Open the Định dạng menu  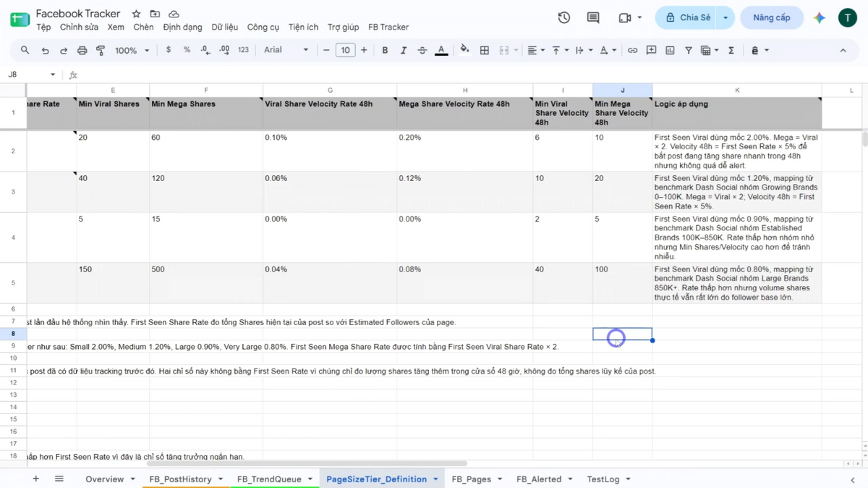(x=182, y=27)
